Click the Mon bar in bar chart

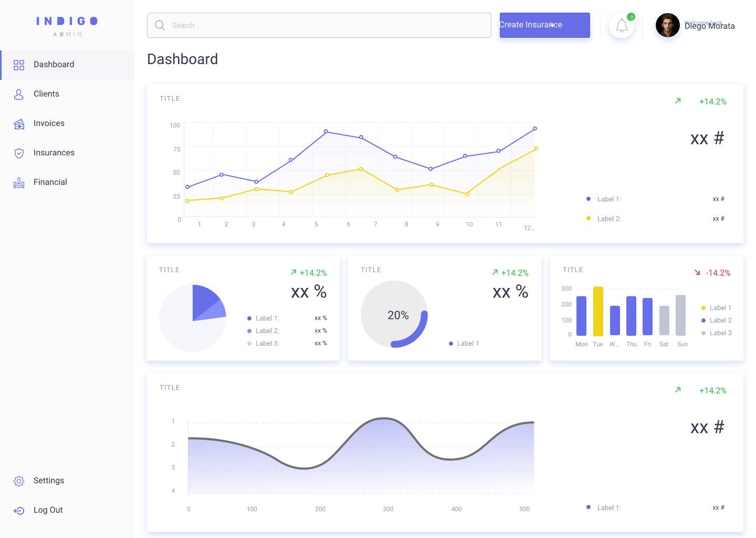point(581,316)
